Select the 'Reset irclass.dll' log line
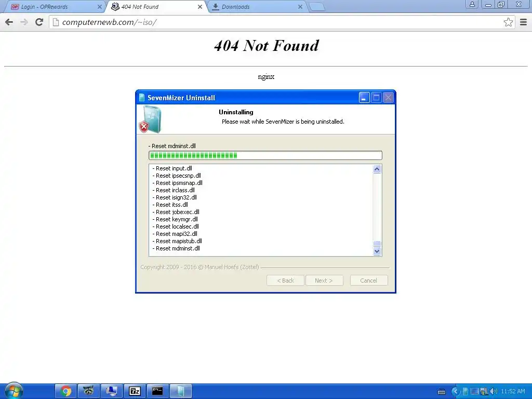Screen dimensions: 532x399 pyautogui.click(x=174, y=190)
